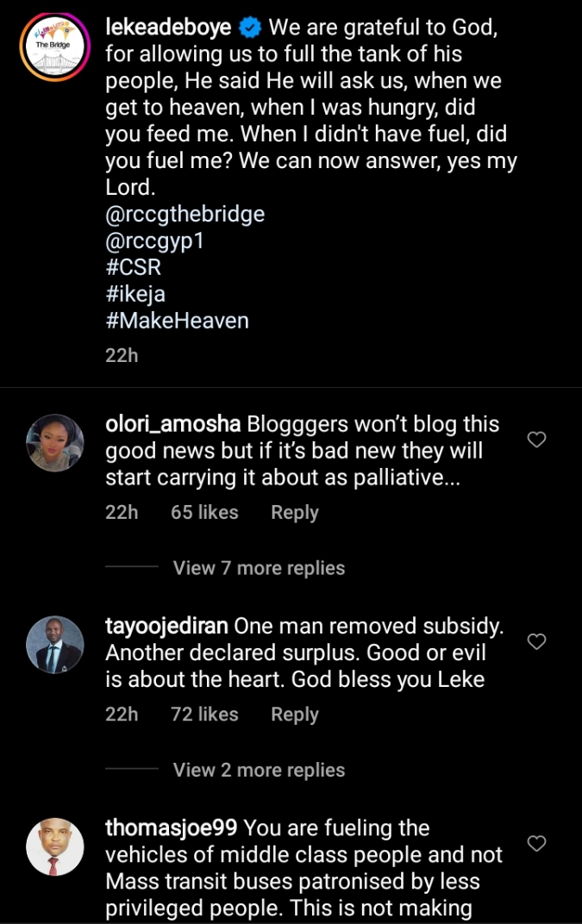Reply to tayoojediran's comment
The width and height of the screenshot is (582, 924).
[294, 714]
